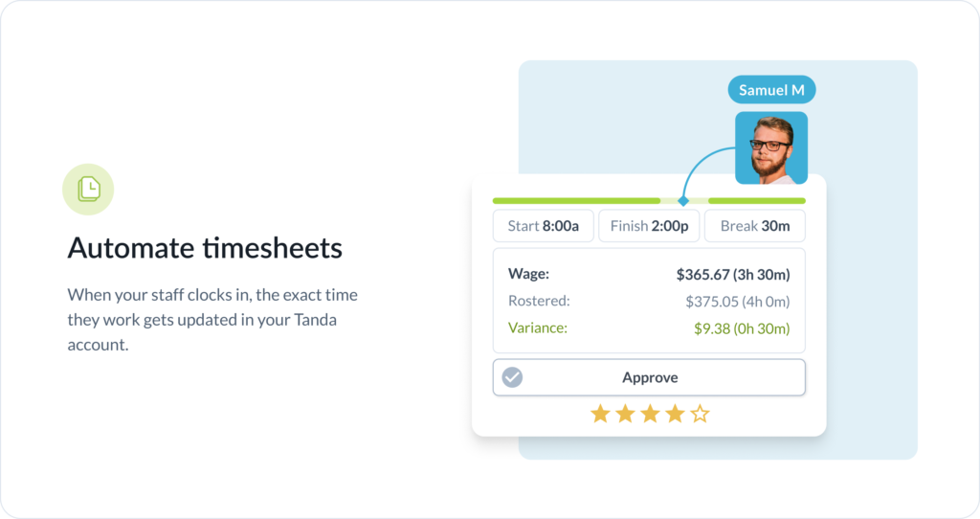This screenshot has height=519, width=980.
Task: Select the empty fifth rating star
Action: pos(700,414)
